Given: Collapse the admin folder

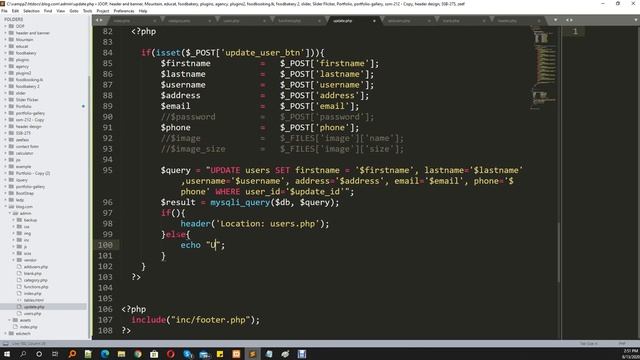Looking at the screenshot, I should [10, 213].
